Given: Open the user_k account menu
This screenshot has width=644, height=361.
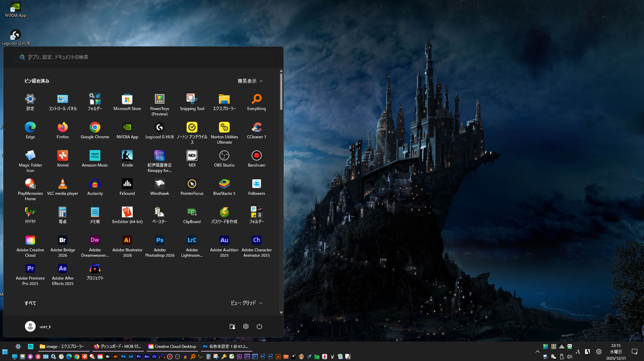Looking at the screenshot, I should coord(38,326).
